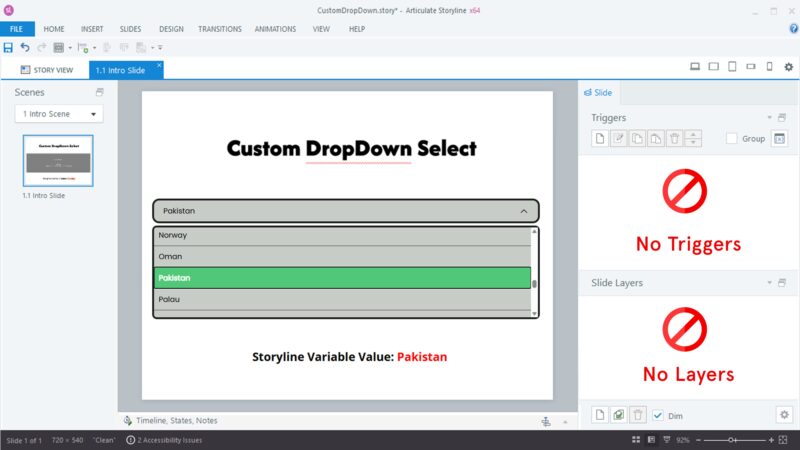Click the highlighted green Pakistan row
Viewport: 800px width, 450px height.
pyautogui.click(x=342, y=278)
